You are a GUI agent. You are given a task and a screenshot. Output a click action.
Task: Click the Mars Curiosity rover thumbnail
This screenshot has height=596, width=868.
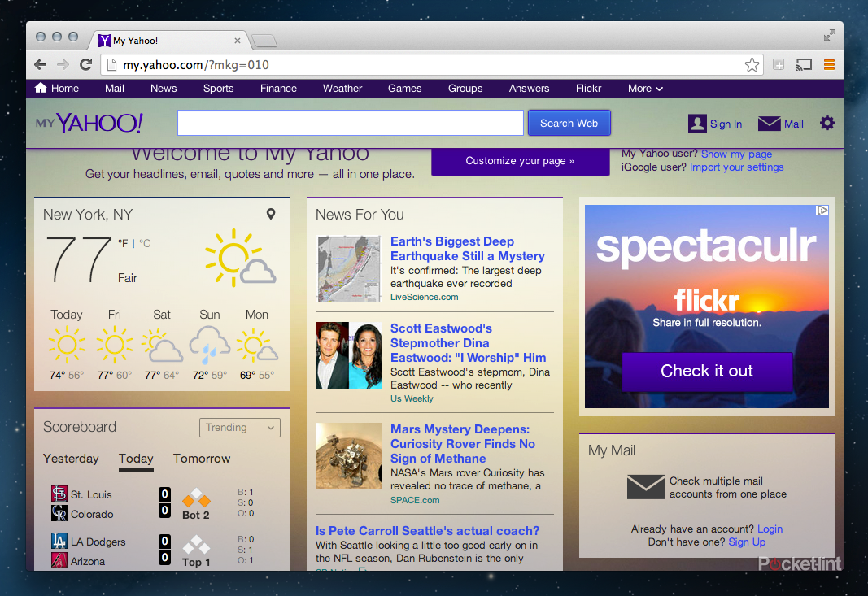point(348,455)
